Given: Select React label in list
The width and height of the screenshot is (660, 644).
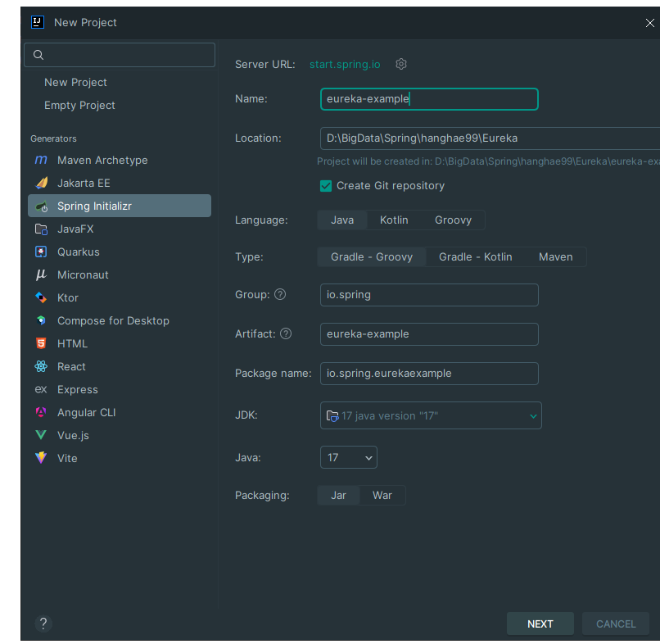Looking at the screenshot, I should pos(71,367).
